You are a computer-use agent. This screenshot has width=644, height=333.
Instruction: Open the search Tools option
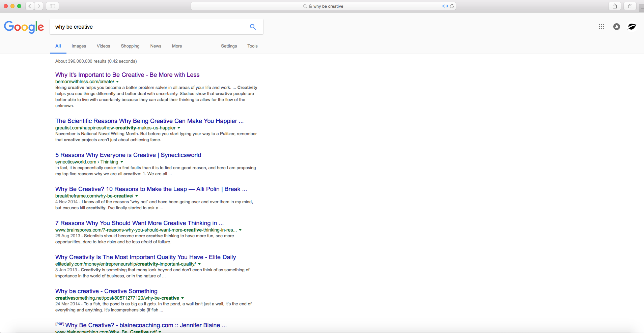(x=252, y=46)
